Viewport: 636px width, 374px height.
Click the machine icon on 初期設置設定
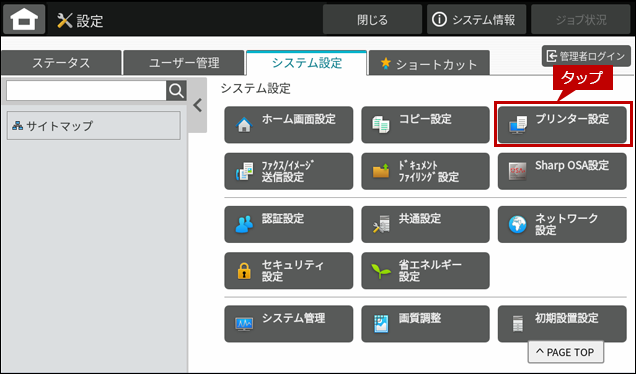pos(518,324)
